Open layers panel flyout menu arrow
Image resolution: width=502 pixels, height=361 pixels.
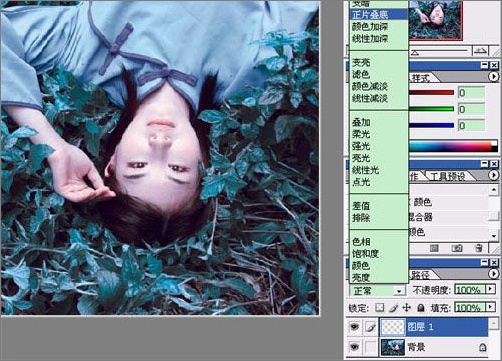coord(494,274)
